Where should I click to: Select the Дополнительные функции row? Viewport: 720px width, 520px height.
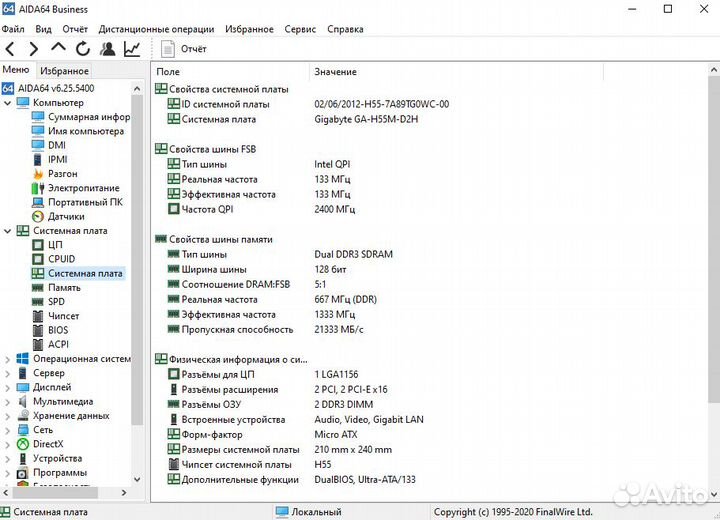(292, 480)
